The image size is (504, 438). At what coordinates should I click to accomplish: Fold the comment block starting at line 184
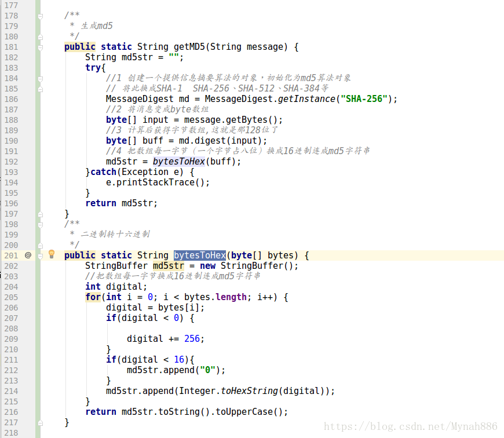point(41,79)
